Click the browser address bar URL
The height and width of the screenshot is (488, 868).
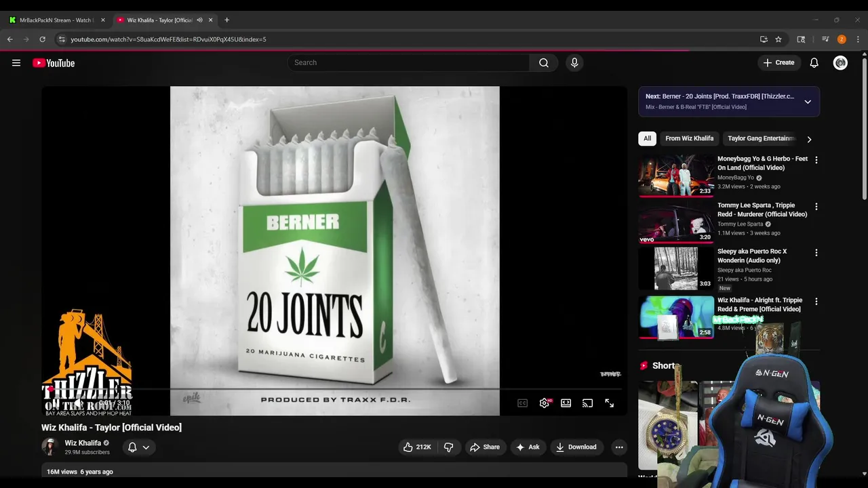click(168, 39)
